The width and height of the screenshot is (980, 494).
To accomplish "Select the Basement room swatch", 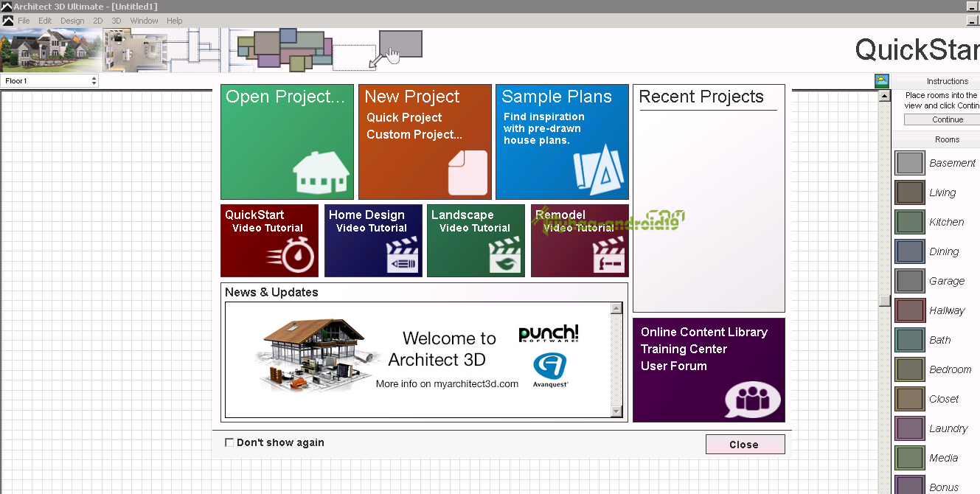I will [910, 163].
